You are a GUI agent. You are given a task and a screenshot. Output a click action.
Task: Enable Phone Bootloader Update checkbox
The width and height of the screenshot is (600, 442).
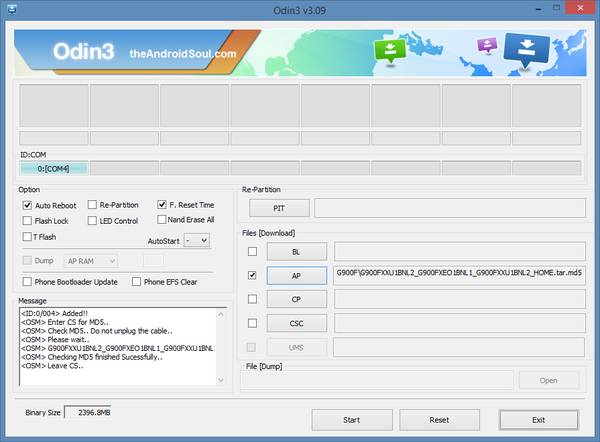pos(27,282)
